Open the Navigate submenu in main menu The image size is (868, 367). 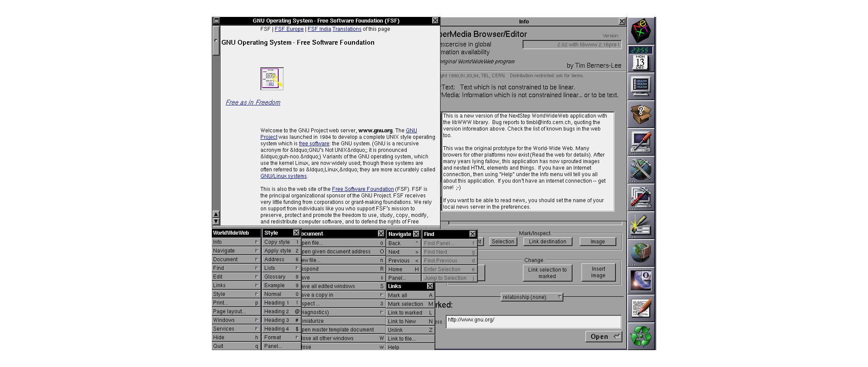[236, 251]
